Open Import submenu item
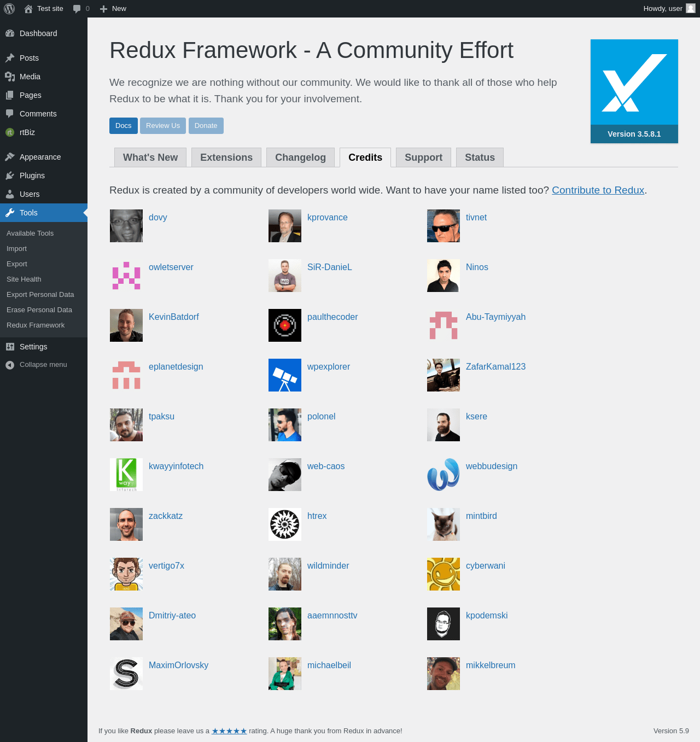Screen dimensions: 700x742 coord(44,249)
